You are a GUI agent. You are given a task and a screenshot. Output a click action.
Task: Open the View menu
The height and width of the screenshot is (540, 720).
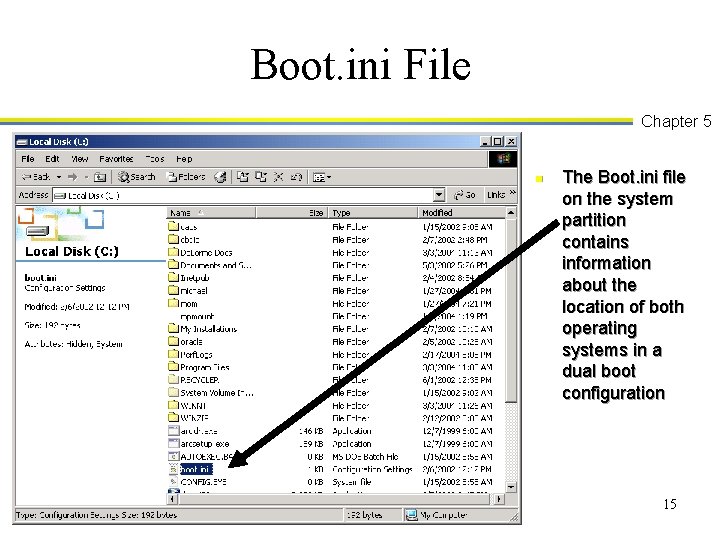pos(79,159)
